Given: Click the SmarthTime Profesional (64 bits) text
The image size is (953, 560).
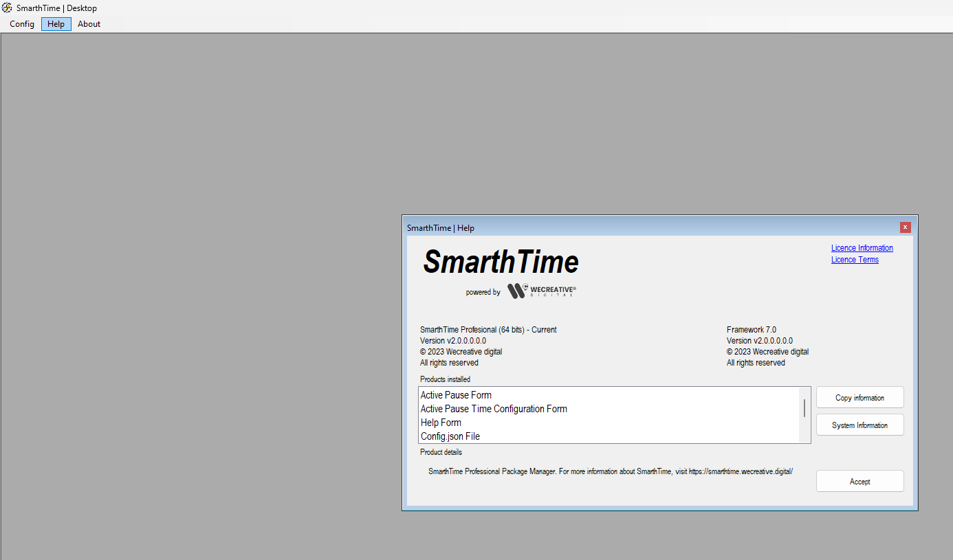Looking at the screenshot, I should 488,330.
